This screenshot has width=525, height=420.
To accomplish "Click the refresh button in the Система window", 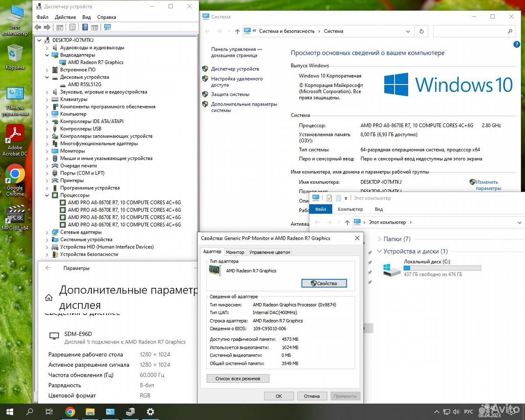I will click(421, 31).
